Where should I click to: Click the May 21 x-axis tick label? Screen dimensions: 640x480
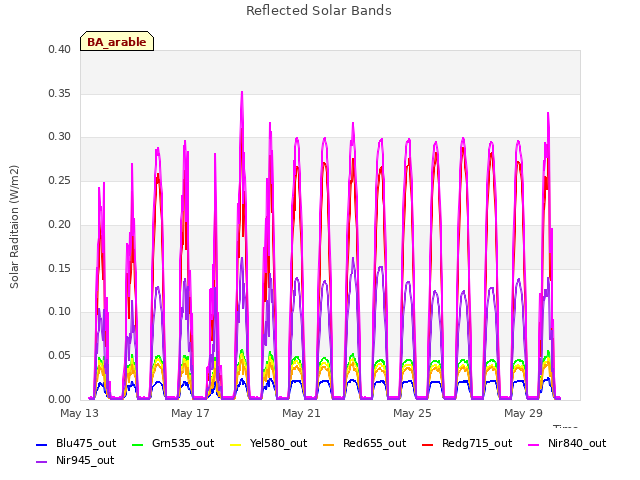click(x=301, y=413)
